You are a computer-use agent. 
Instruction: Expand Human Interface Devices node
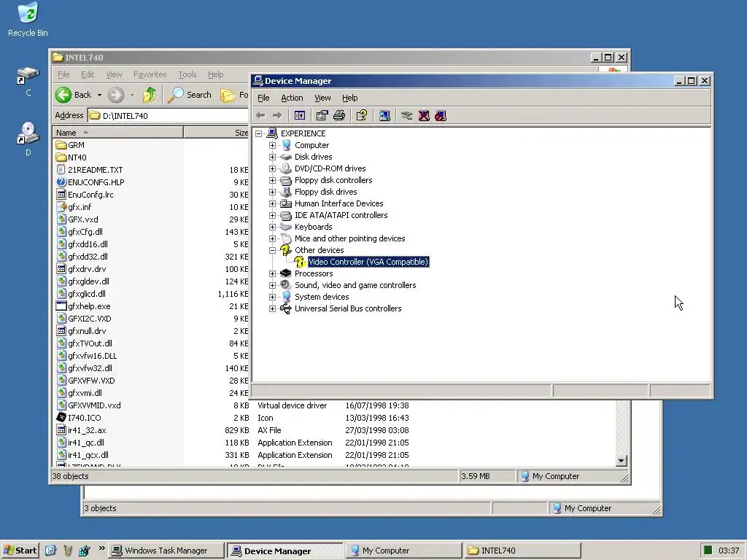(273, 204)
